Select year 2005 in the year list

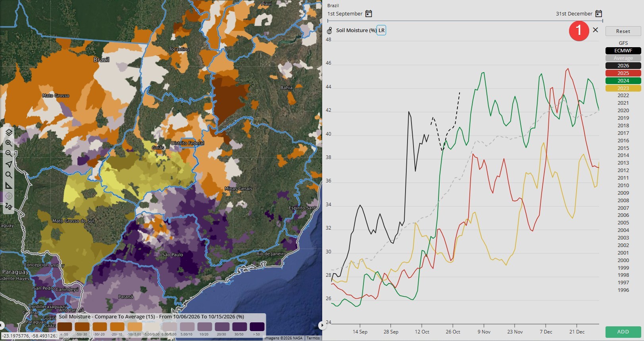(x=623, y=222)
